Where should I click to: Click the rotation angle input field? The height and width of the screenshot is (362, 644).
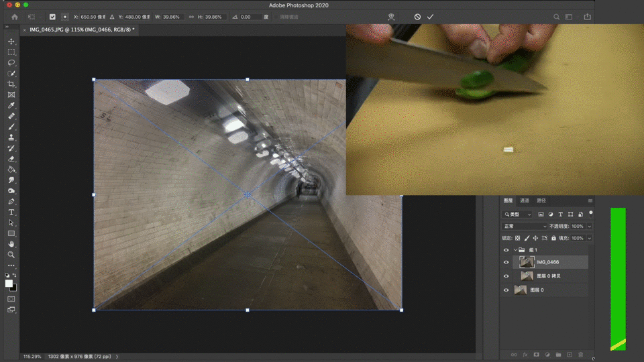click(250, 17)
